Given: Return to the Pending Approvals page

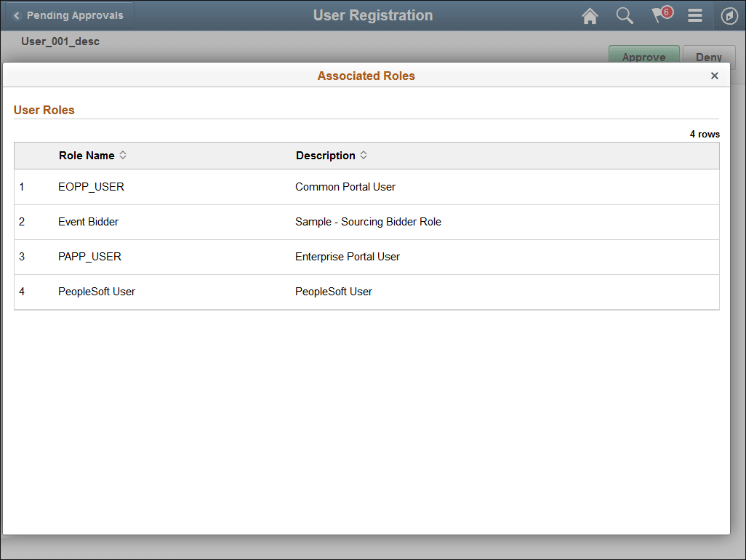Looking at the screenshot, I should 69,15.
